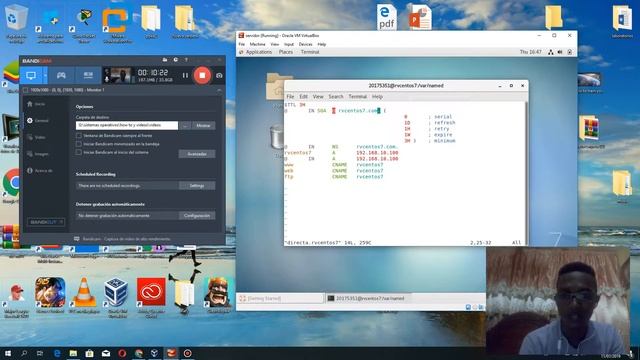This screenshot has height=360, width=640.
Task: Enable start Bandicam minimized to tray
Action: click(x=79, y=144)
